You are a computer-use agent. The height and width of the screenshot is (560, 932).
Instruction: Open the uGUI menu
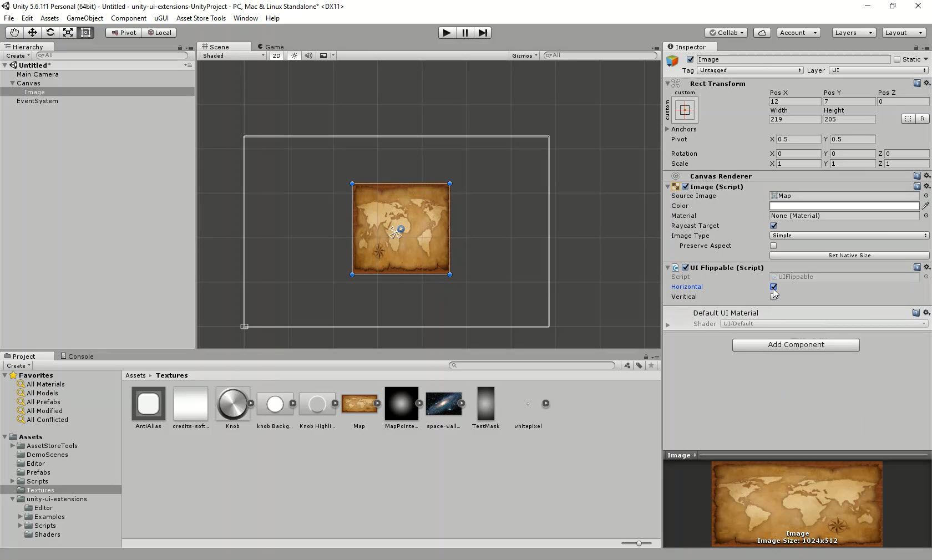point(161,18)
